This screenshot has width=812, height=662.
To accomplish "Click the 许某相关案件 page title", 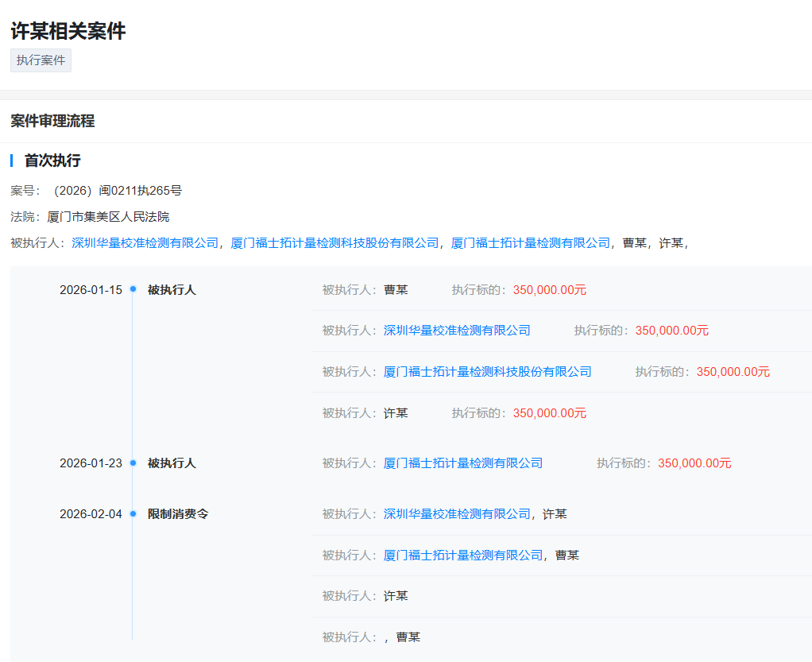I will pyautogui.click(x=68, y=31).
